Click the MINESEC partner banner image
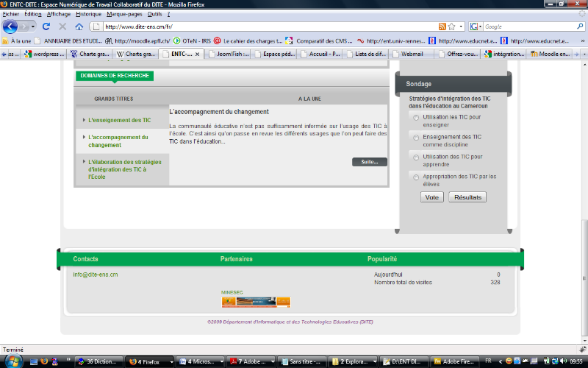The height and width of the screenshot is (368, 588). [x=256, y=302]
